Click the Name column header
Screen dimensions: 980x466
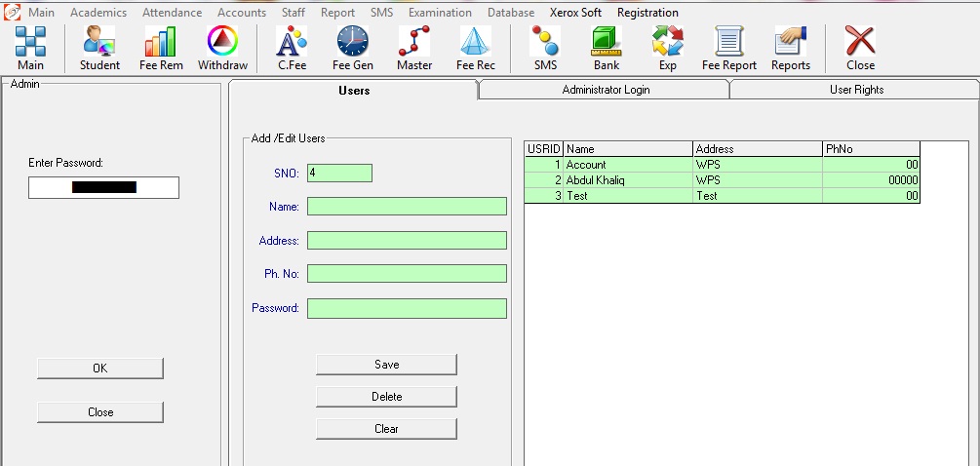coord(628,148)
